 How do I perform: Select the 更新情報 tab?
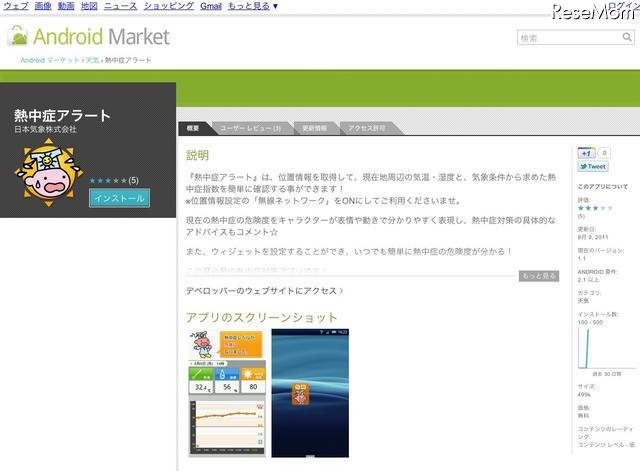(315, 128)
